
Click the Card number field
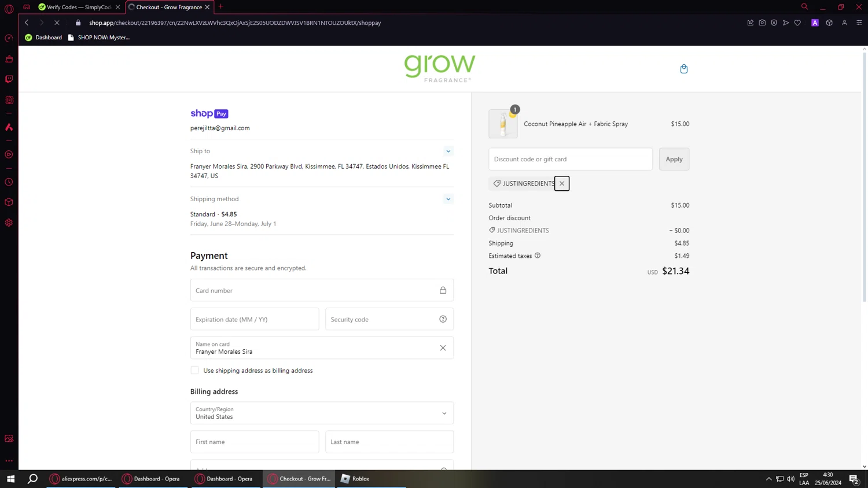pos(322,290)
